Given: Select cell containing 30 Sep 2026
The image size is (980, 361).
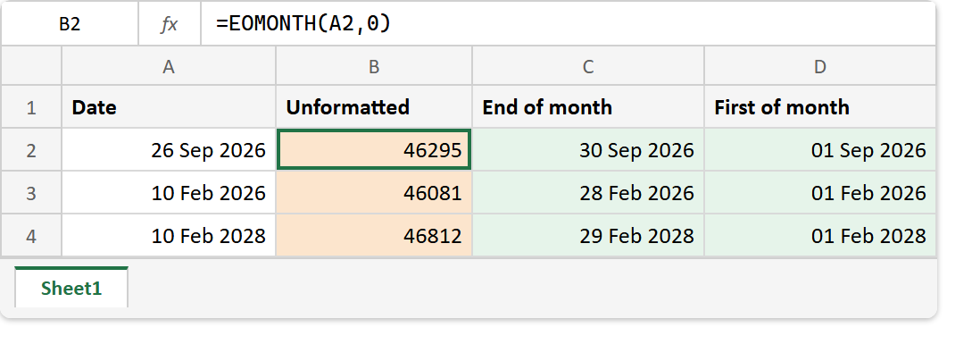Looking at the screenshot, I should (588, 150).
